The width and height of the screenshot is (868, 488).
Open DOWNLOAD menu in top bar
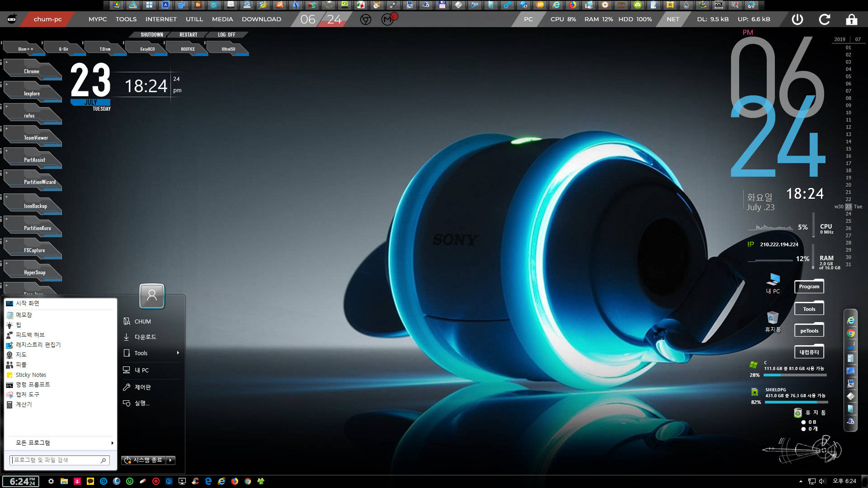tap(261, 19)
